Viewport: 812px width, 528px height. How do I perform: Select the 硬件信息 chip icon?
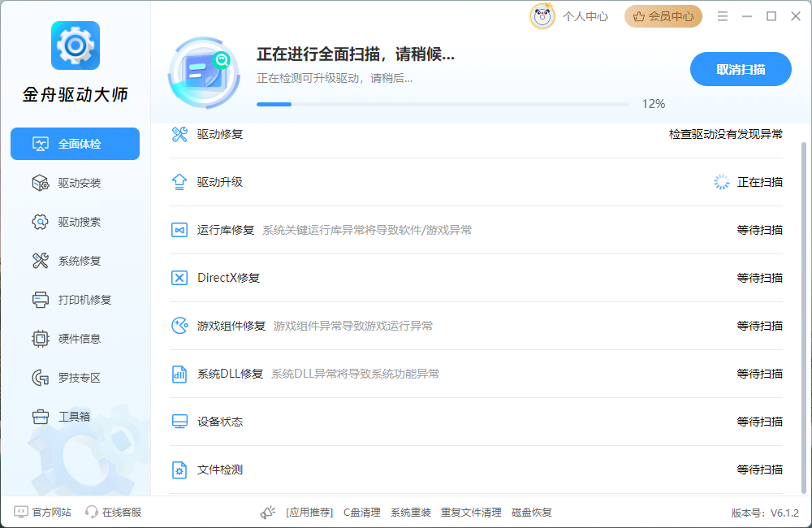tap(41, 339)
